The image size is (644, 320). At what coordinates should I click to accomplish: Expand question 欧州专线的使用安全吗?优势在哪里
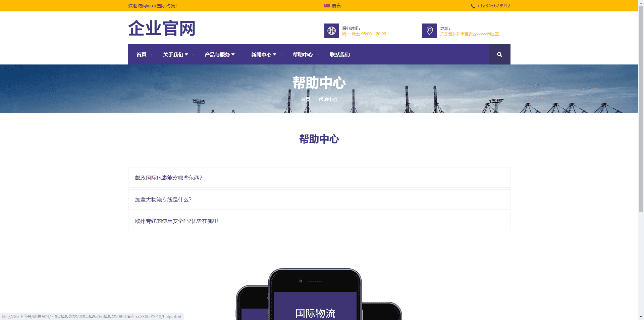point(319,221)
